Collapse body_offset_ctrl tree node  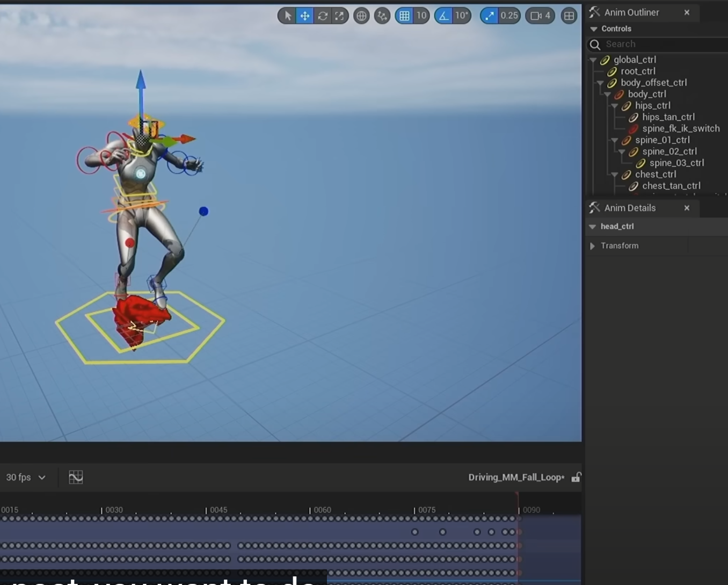pos(600,83)
